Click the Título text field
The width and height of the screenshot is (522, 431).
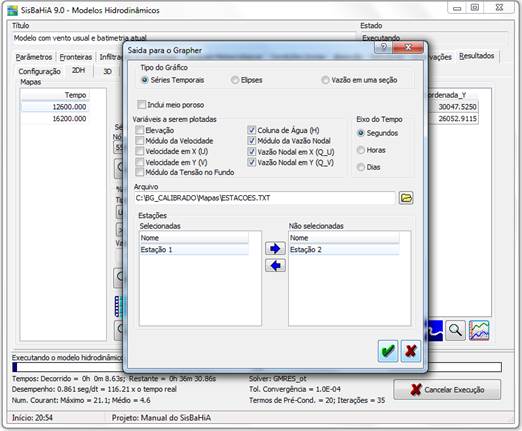pos(184,38)
